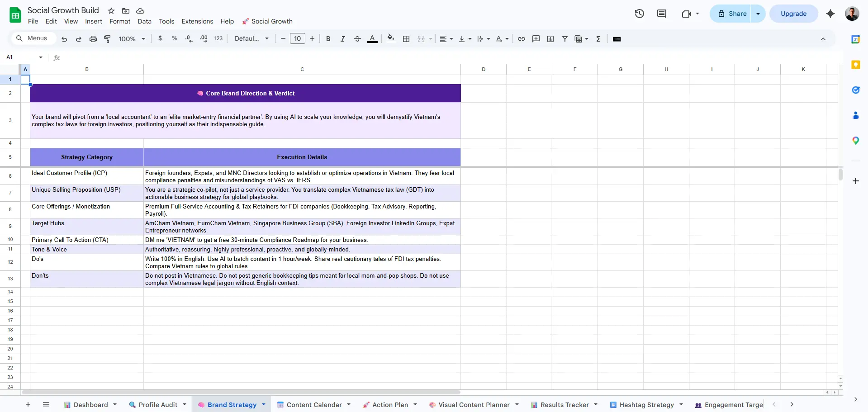Open the comments panel icon
The image size is (868, 412).
coord(662,14)
